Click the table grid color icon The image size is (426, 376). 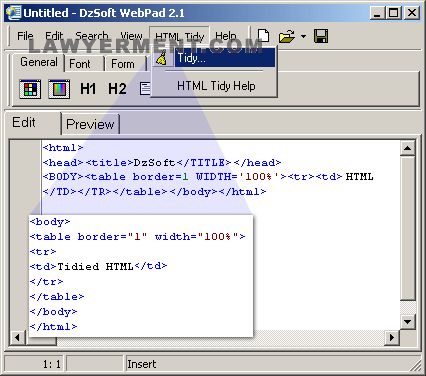[x=30, y=89]
